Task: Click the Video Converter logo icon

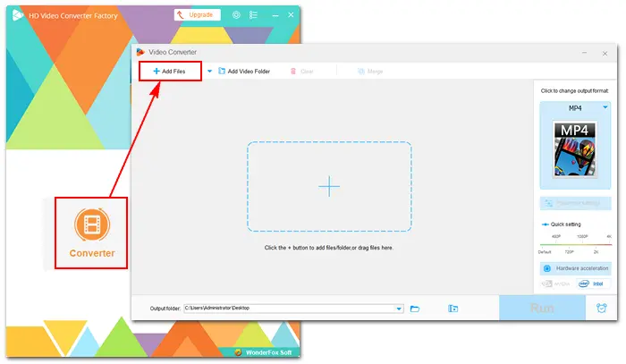Action: tap(140, 52)
